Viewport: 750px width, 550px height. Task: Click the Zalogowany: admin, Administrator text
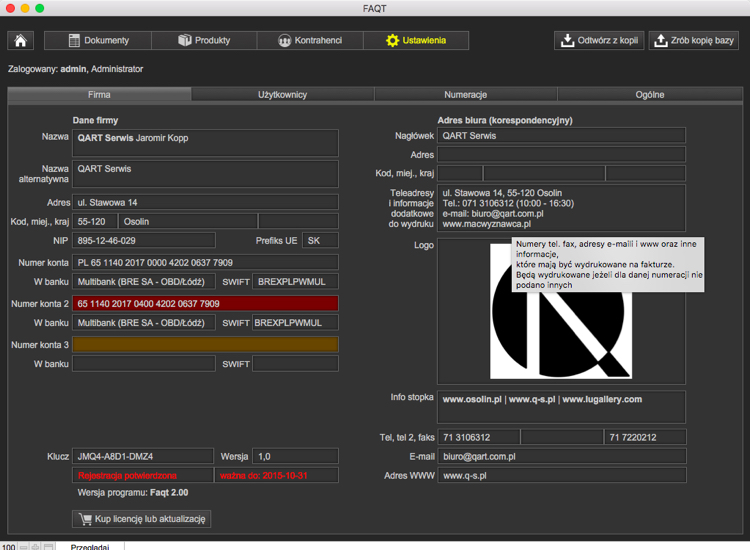click(75, 69)
